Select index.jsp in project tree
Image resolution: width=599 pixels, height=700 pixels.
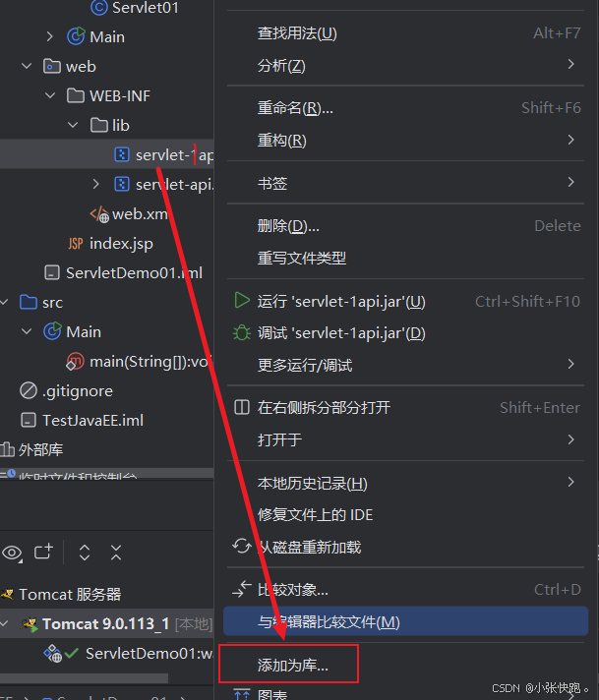tap(121, 244)
